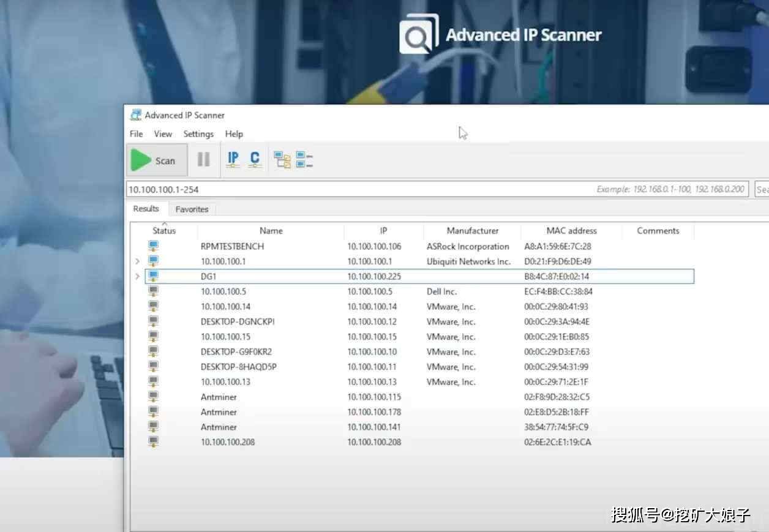Click the status icon next to RPMTESTBENCH
This screenshot has height=532, width=769.
pos(153,246)
